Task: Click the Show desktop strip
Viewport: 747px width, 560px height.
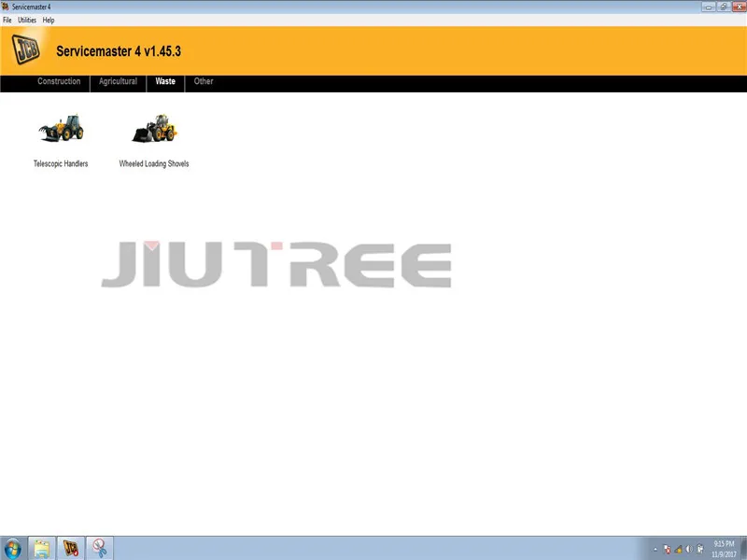Action: click(743, 549)
